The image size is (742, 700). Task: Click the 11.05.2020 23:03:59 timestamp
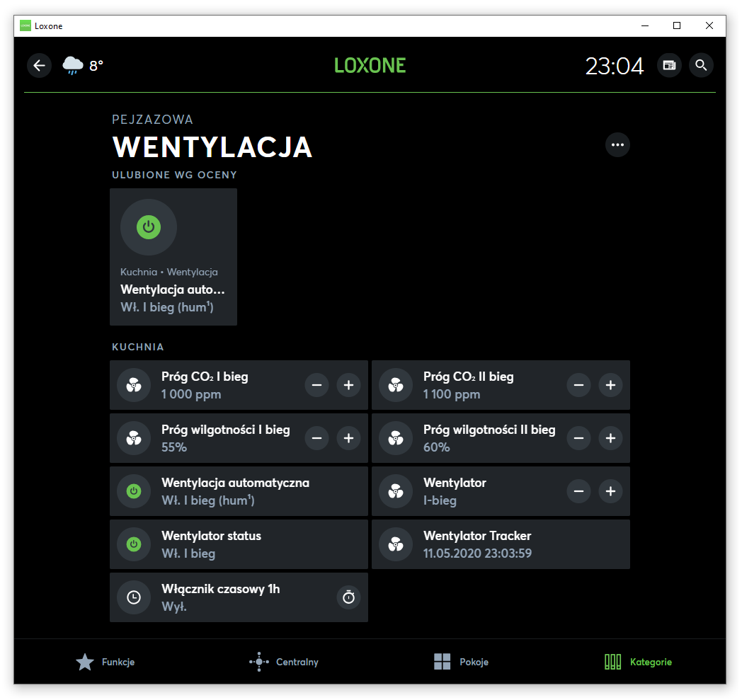click(x=477, y=553)
